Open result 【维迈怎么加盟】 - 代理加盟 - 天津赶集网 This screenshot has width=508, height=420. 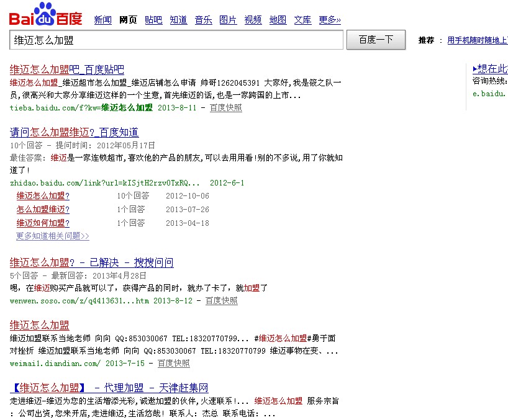coord(109,388)
